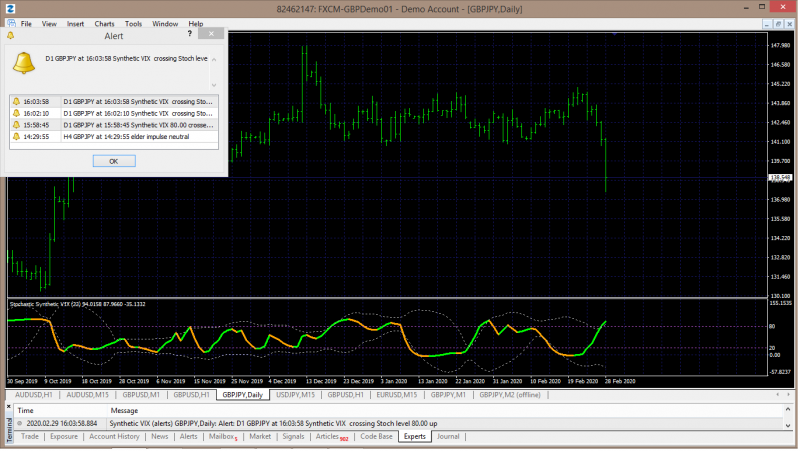Click the MetaTrader app icon in title bar
This screenshot has height=451, width=800.
(x=8, y=8)
